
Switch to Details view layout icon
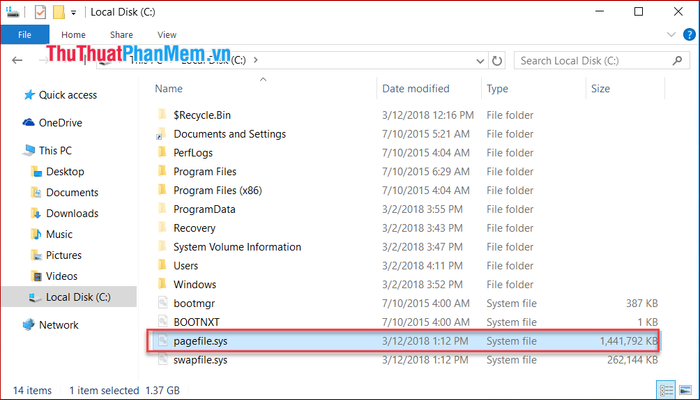coord(667,390)
